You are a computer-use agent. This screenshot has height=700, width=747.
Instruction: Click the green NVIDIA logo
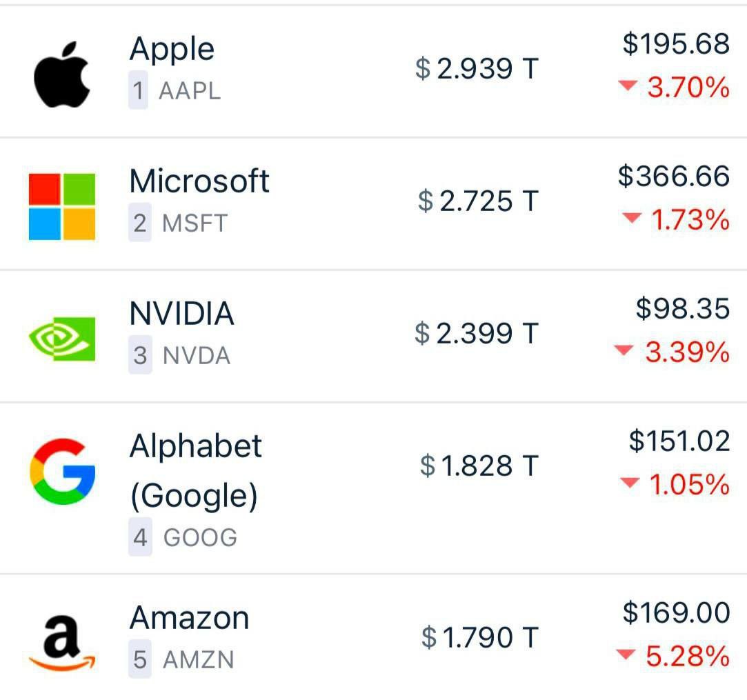[x=62, y=339]
